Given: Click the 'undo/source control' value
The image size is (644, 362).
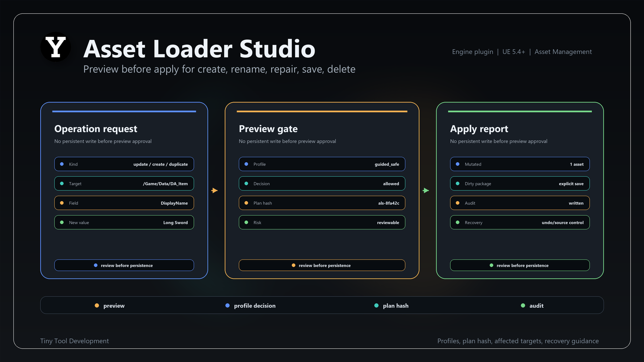Looking at the screenshot, I should pyautogui.click(x=563, y=223).
